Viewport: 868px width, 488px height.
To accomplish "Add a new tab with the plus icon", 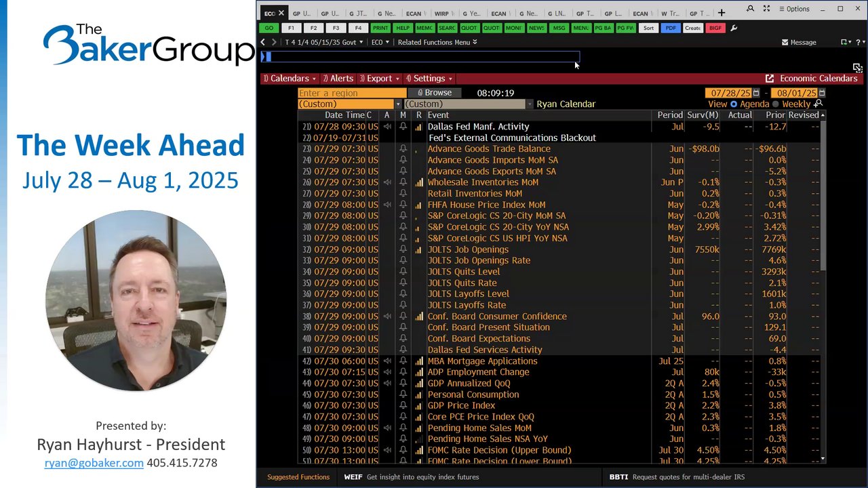I will (x=722, y=13).
